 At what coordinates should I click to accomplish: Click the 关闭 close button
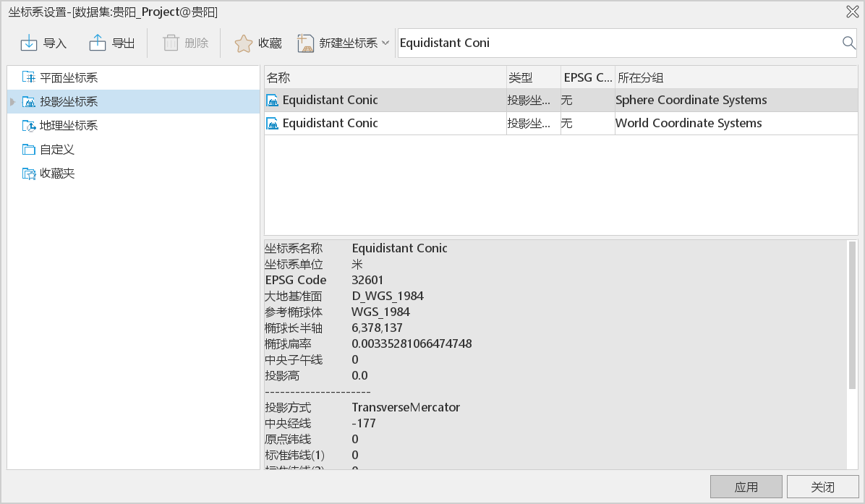click(822, 487)
